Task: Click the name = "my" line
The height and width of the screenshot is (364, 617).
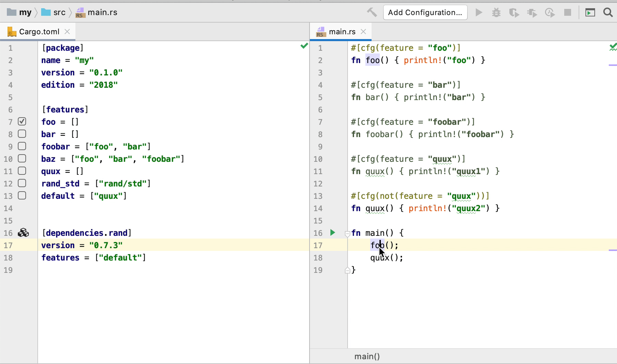Action: [x=68, y=60]
